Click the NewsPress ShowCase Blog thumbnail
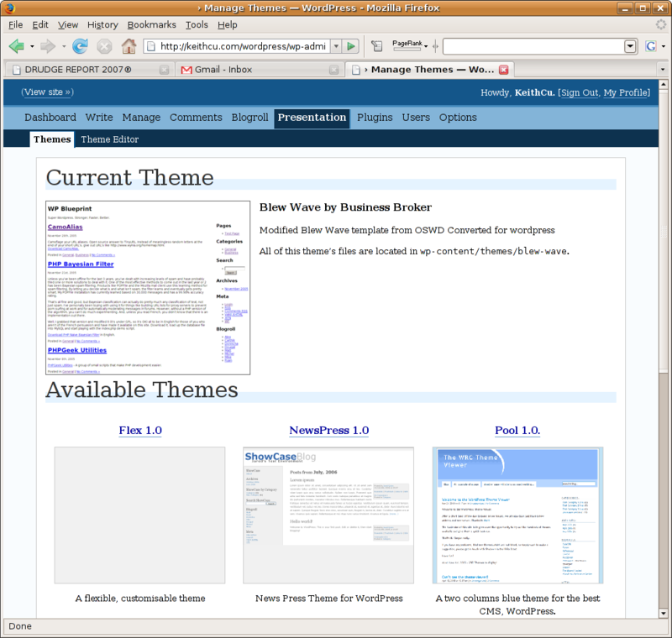The width and height of the screenshot is (672, 638). [x=328, y=515]
